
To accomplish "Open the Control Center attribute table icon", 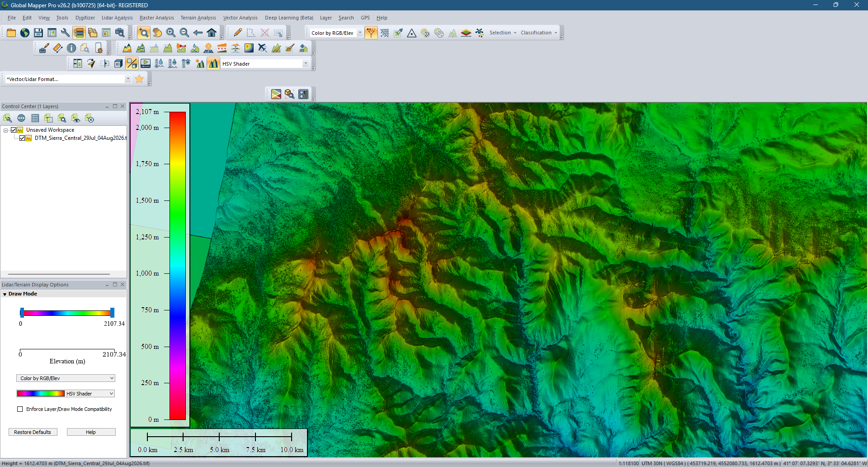I will 35,118.
